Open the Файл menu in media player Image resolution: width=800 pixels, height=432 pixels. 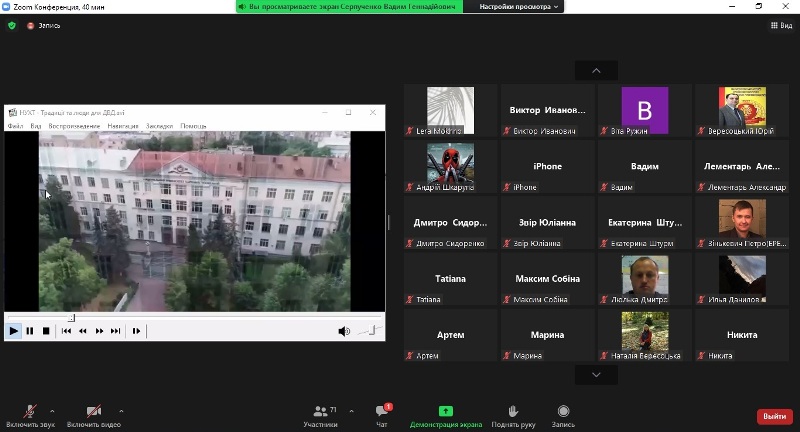[15, 126]
